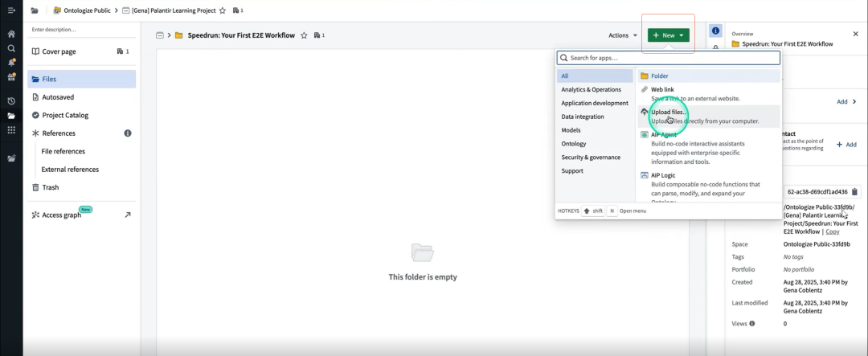
Task: Click the References info icon
Action: pos(128,133)
